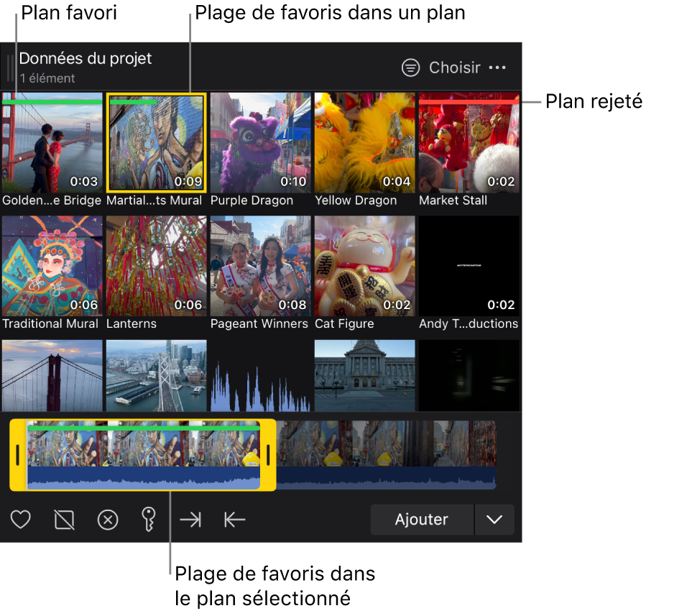Image resolution: width=692 pixels, height=616 pixels.
Task: Click the unrate icon to clear clip rating
Action: pyautogui.click(x=64, y=519)
